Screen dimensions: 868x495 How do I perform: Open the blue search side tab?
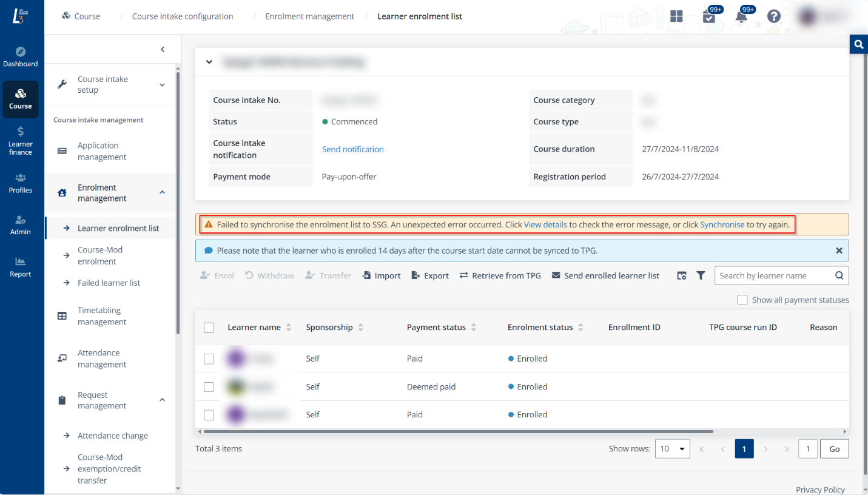point(858,44)
